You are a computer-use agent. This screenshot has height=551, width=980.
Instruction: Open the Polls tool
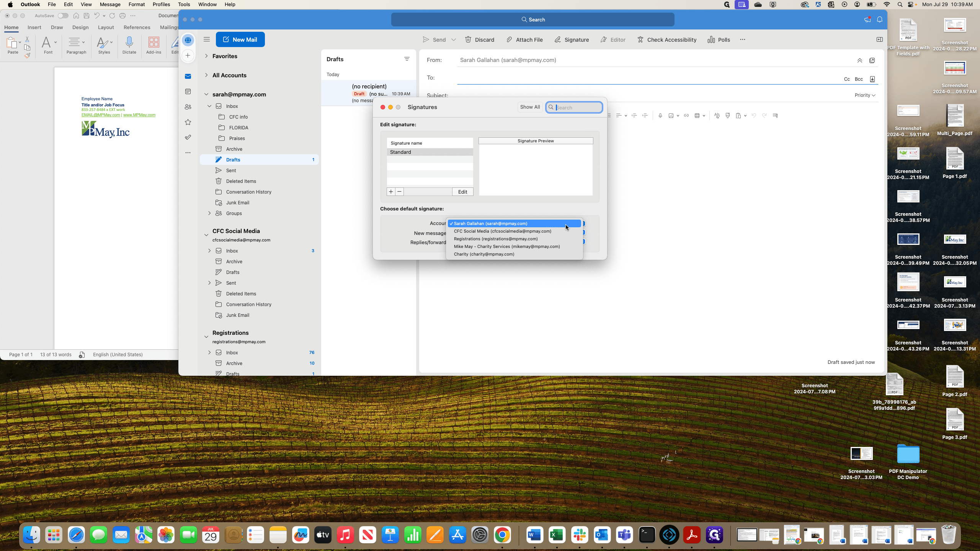(x=719, y=40)
